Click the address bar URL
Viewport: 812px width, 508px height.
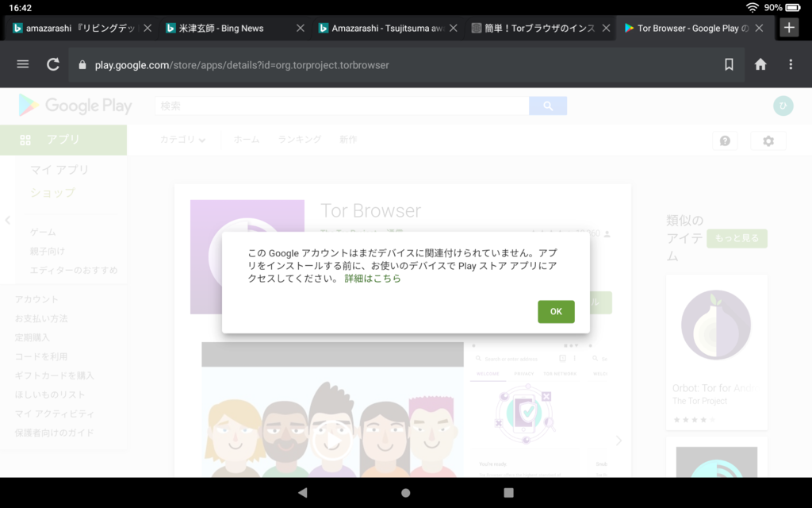242,65
